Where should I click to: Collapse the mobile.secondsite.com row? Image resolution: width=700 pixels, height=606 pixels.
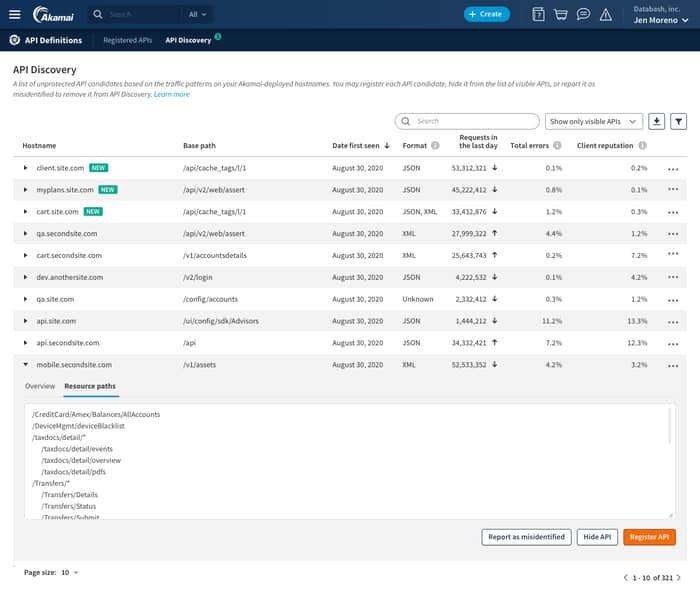pyautogui.click(x=26, y=365)
